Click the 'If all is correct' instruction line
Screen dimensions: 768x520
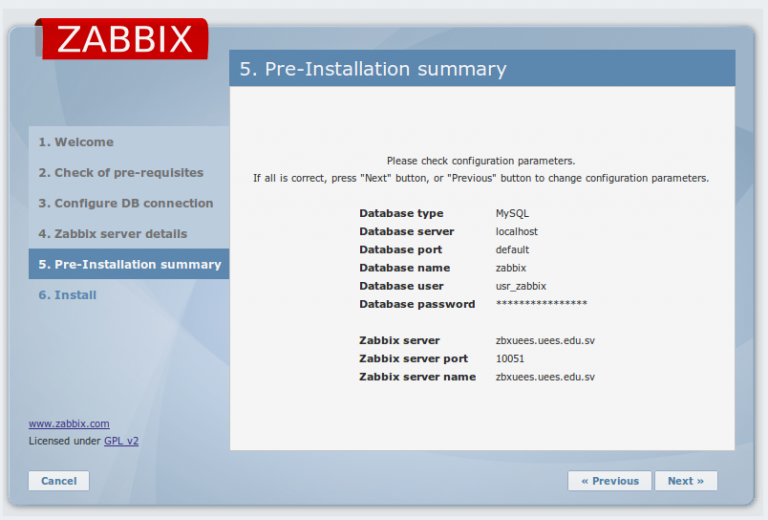481,178
